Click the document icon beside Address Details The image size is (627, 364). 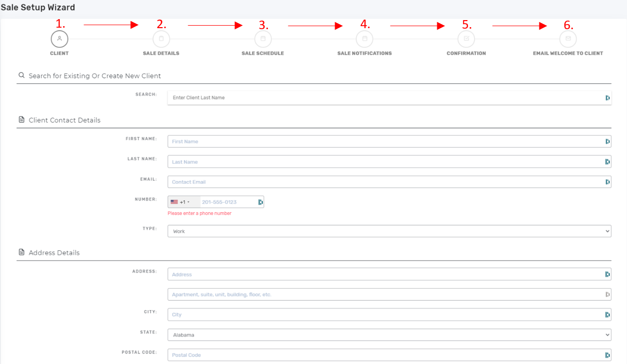tap(21, 252)
